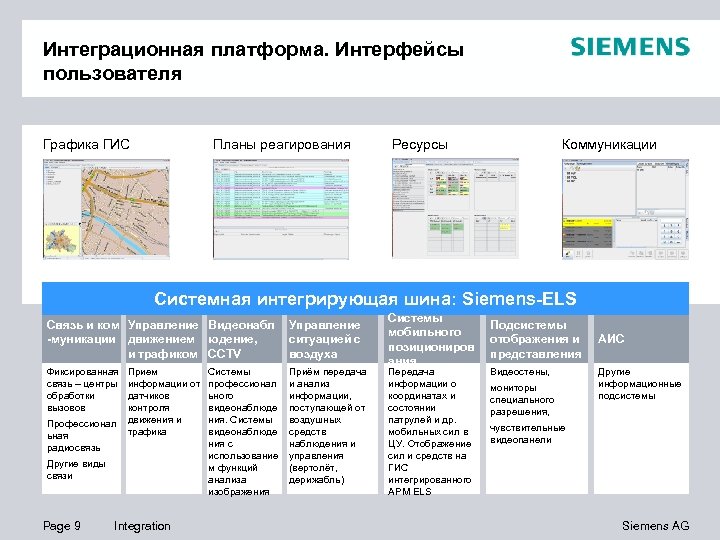Select the Системы мобильного позиционирования header
The height and width of the screenshot is (540, 720).
coord(431,339)
